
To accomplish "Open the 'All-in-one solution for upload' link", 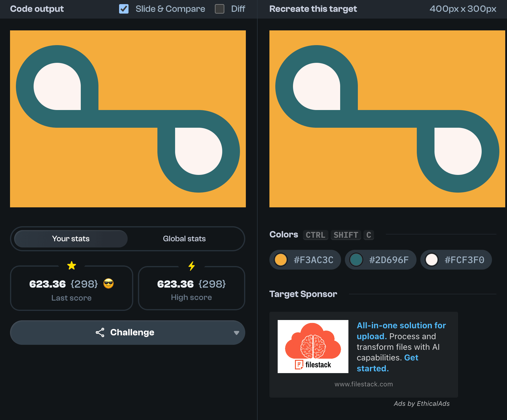I will [401, 326].
